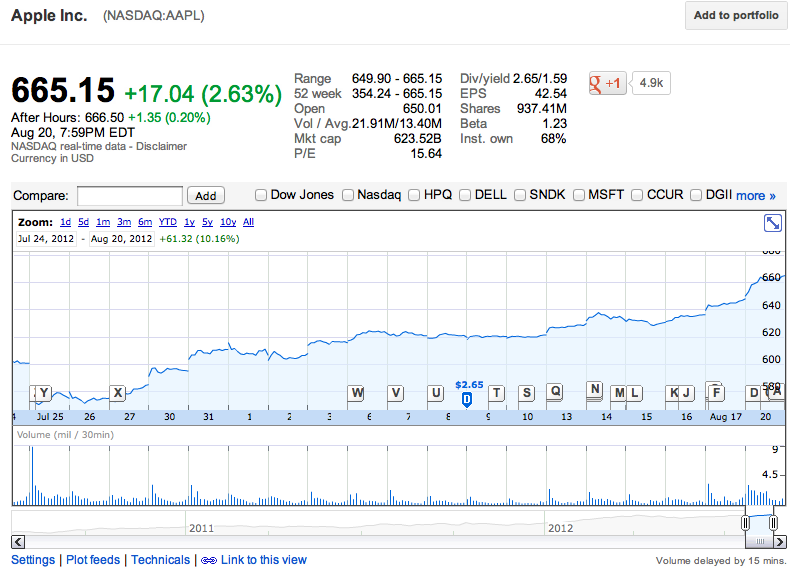
Task: Enable the Dow Jones comparison checkbox
Action: click(x=261, y=195)
